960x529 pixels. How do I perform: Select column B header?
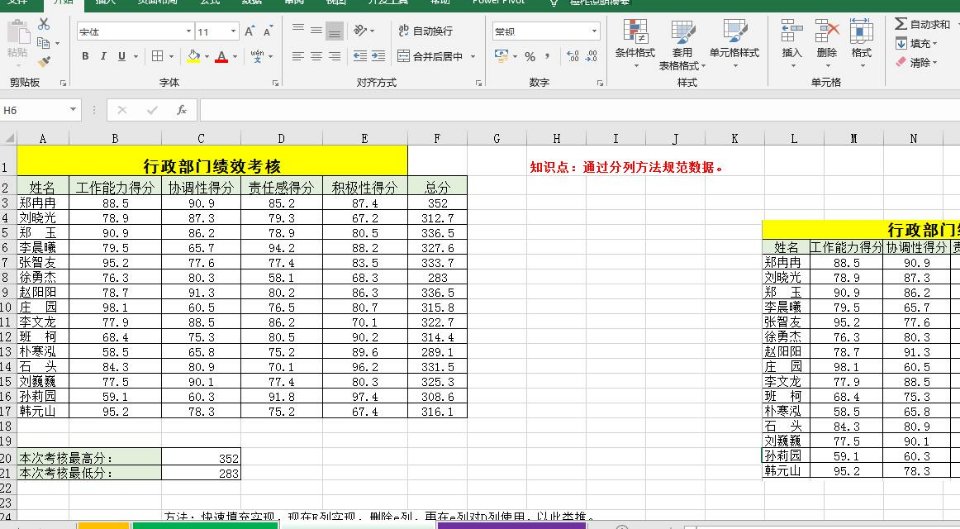coord(115,138)
